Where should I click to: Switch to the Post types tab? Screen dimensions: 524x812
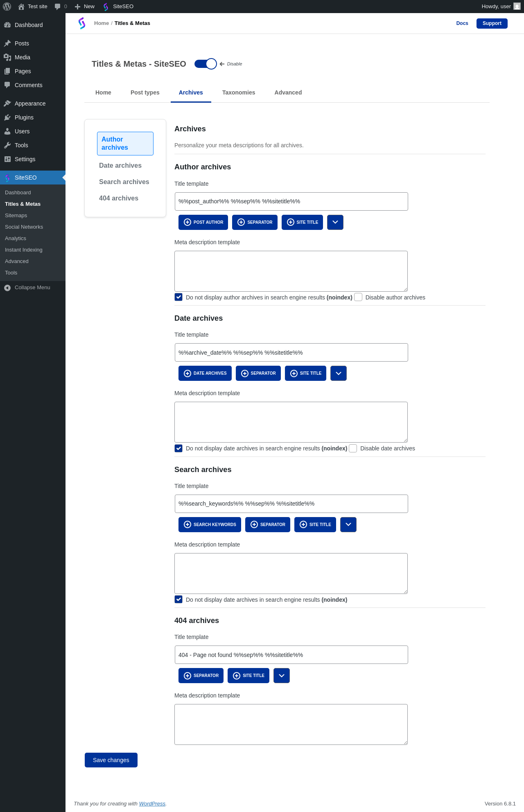(145, 92)
